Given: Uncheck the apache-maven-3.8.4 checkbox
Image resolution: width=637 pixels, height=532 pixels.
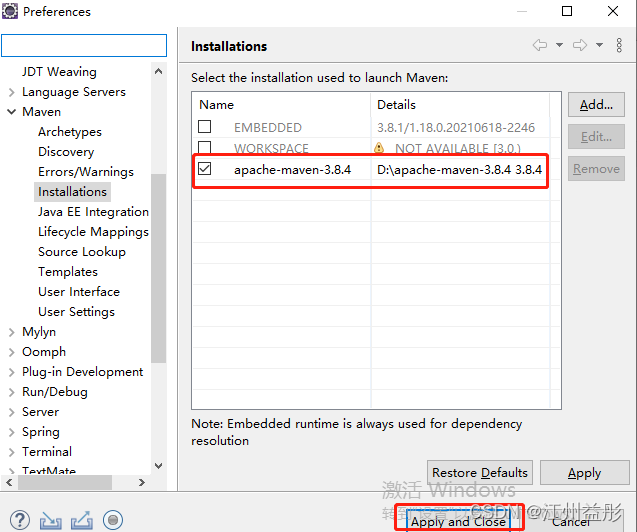Looking at the screenshot, I should (x=204, y=168).
